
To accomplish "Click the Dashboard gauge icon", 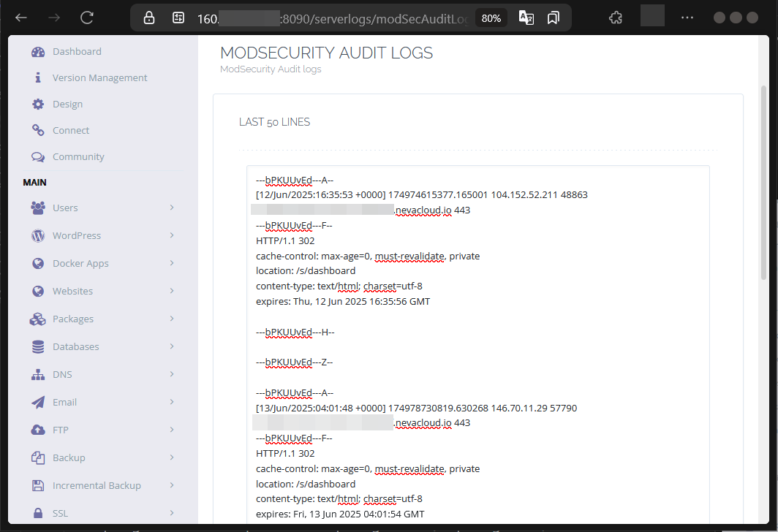I will pos(38,52).
